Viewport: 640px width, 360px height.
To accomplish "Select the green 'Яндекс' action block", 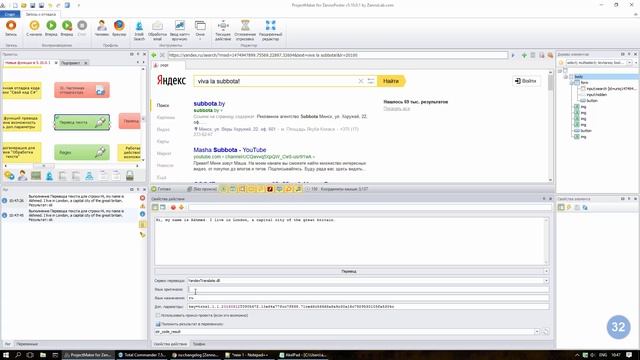I will coord(82,152).
